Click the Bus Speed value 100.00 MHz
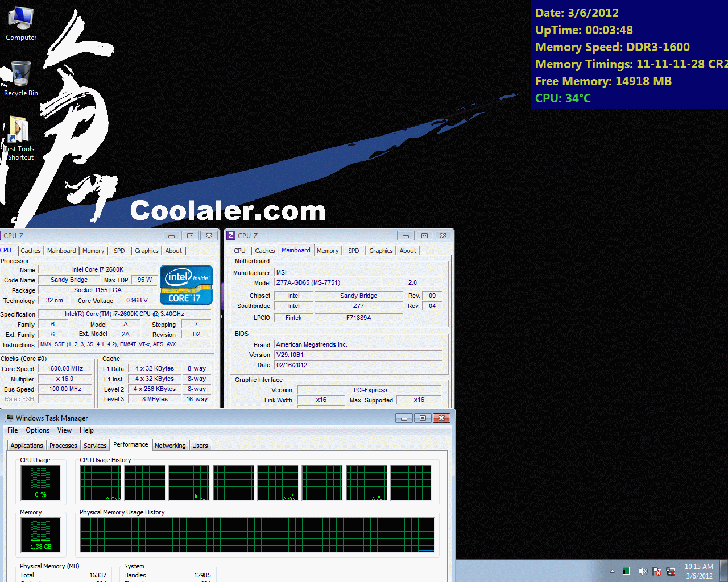Viewport: 728px width, 582px height. click(x=65, y=389)
